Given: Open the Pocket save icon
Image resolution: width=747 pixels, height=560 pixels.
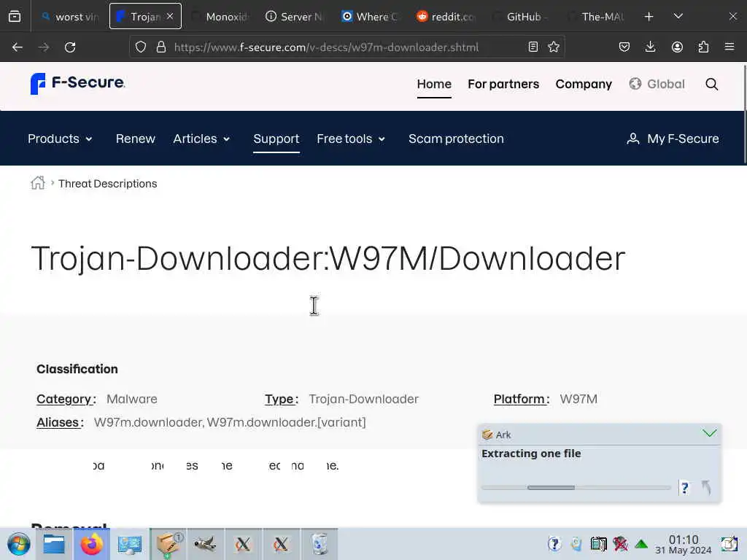Looking at the screenshot, I should (x=624, y=47).
